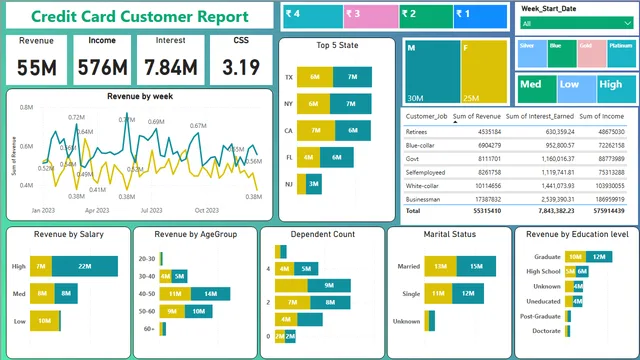
Task: Click Dependent Count 4 teal 5M bar
Action: 306,269
